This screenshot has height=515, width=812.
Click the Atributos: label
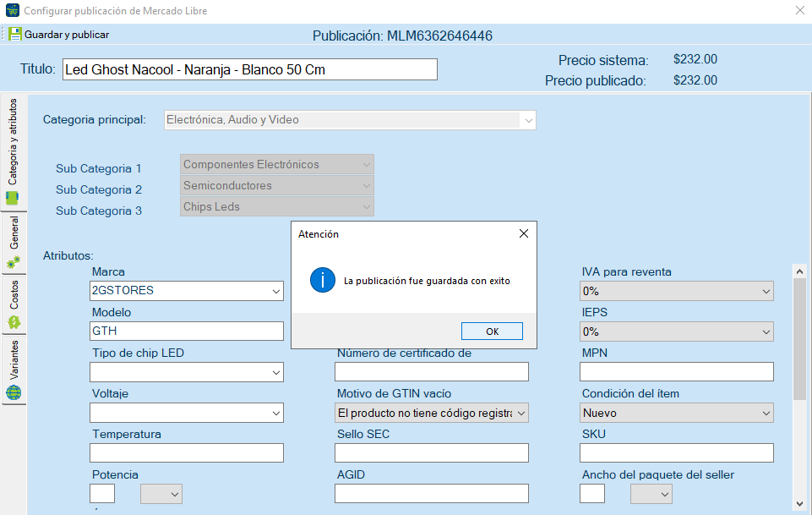(x=68, y=255)
